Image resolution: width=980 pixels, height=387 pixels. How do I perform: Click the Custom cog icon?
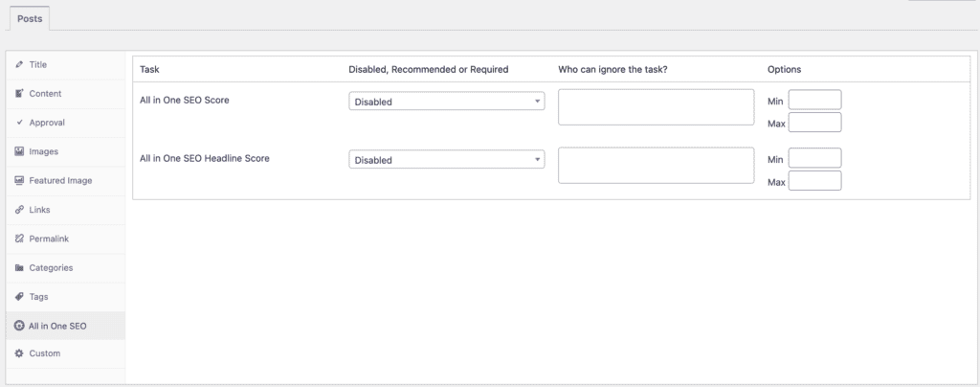coord(19,353)
